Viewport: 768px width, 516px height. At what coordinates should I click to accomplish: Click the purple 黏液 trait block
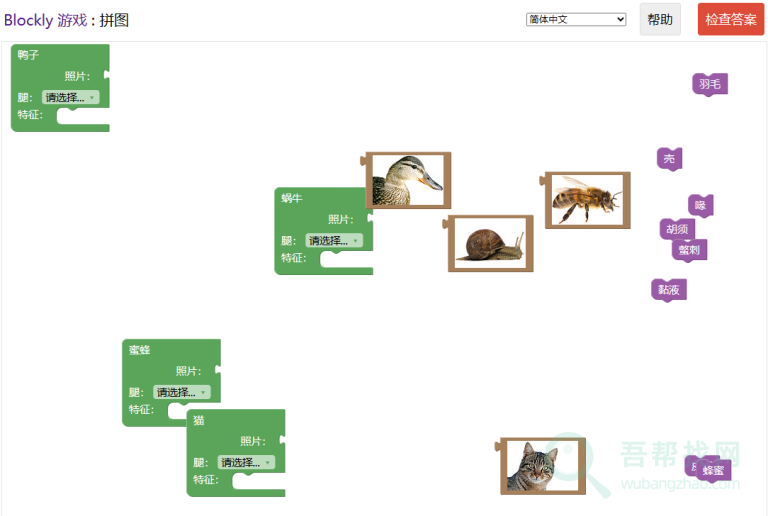pyautogui.click(x=668, y=290)
